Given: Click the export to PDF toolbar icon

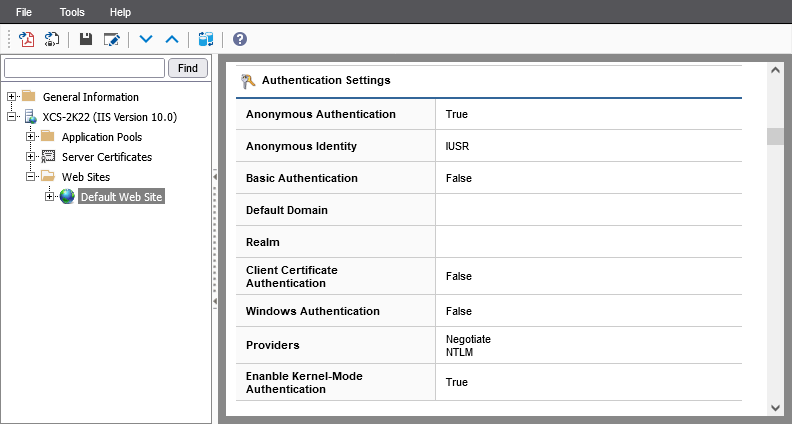Looking at the screenshot, I should click(x=27, y=39).
